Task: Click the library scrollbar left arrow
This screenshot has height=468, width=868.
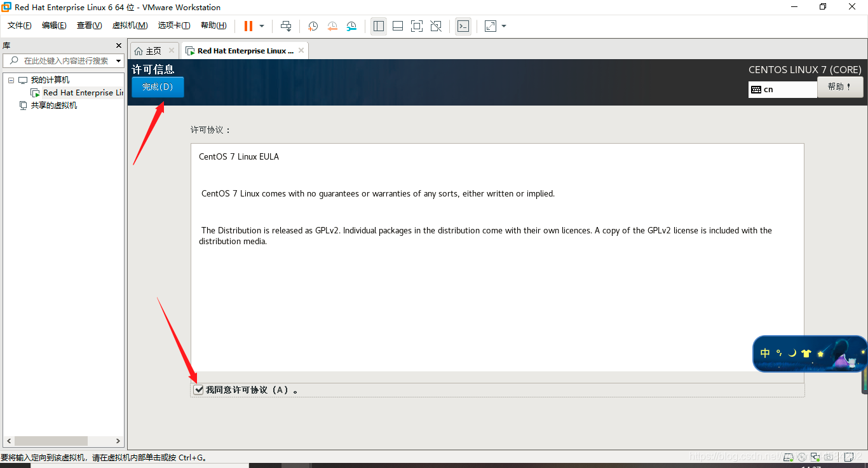Action: point(9,441)
